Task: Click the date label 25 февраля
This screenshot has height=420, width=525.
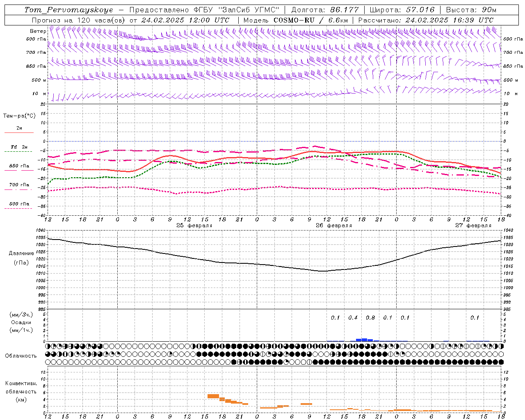Action: tap(194, 226)
